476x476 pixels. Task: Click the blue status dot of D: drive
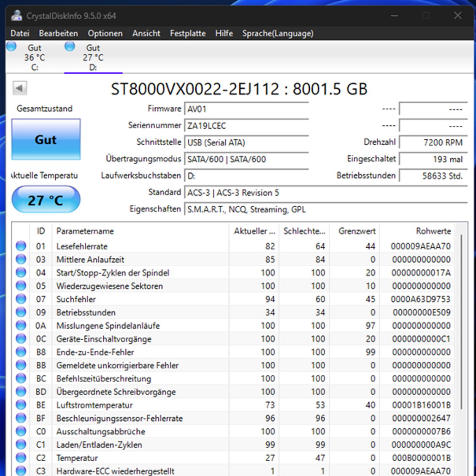pos(70,46)
